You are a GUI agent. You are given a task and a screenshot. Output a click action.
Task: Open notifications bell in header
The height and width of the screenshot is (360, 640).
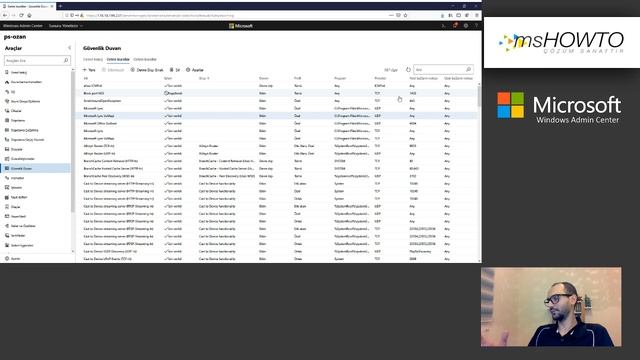tap(455, 26)
